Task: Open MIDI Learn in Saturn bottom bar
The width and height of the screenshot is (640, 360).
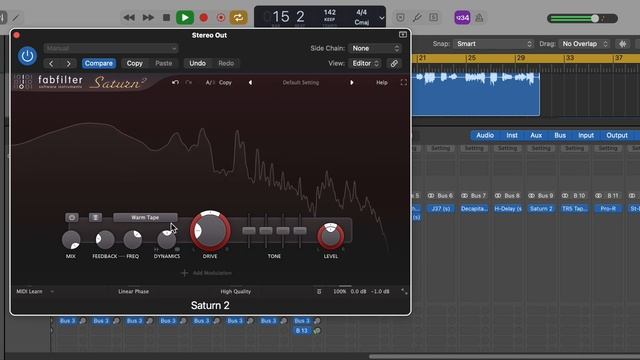Action: [29, 291]
